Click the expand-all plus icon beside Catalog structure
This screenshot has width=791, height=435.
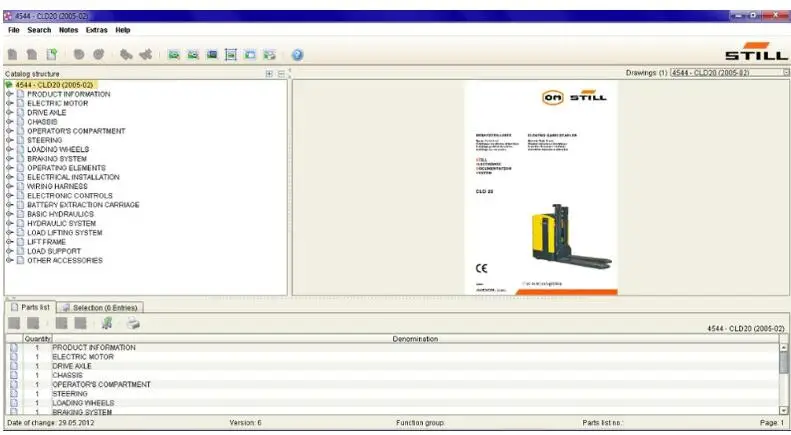point(269,74)
